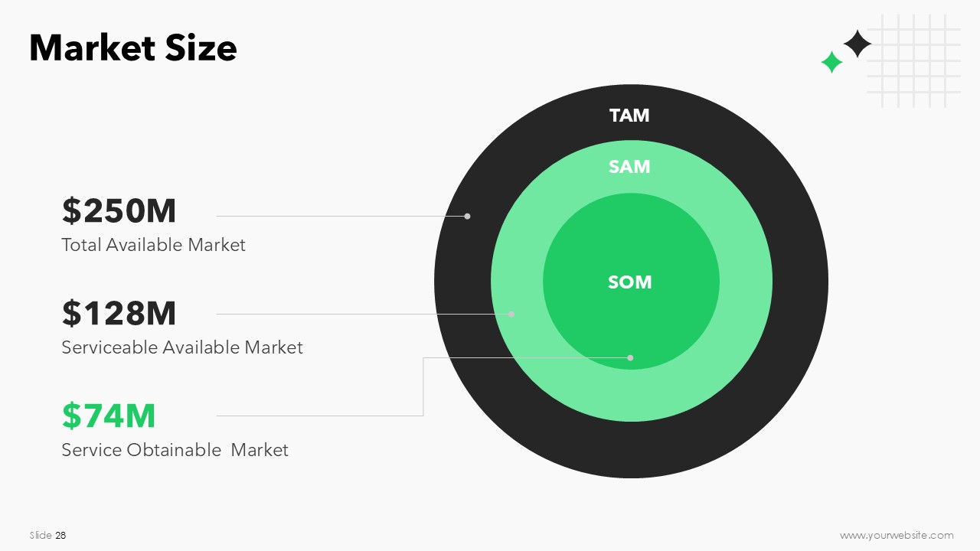Click the green four-point star icon
Image resolution: width=980 pixels, height=551 pixels.
point(831,62)
